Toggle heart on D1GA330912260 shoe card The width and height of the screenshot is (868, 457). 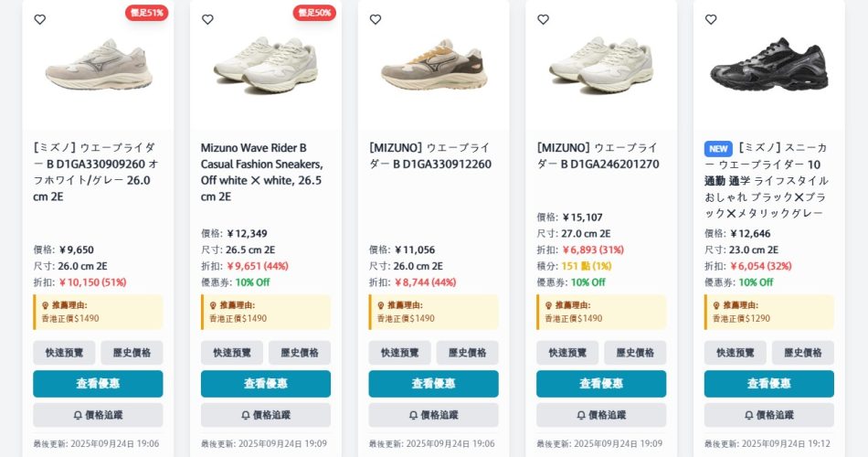coord(376,19)
